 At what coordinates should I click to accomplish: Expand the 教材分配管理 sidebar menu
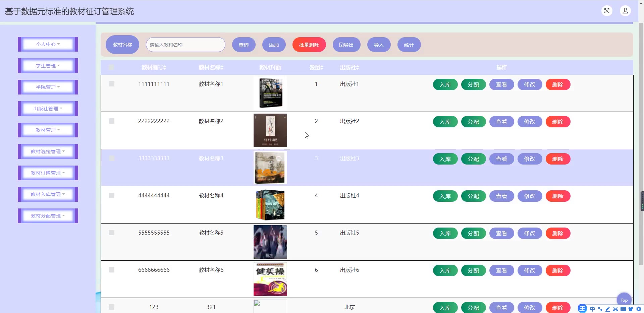(x=48, y=216)
